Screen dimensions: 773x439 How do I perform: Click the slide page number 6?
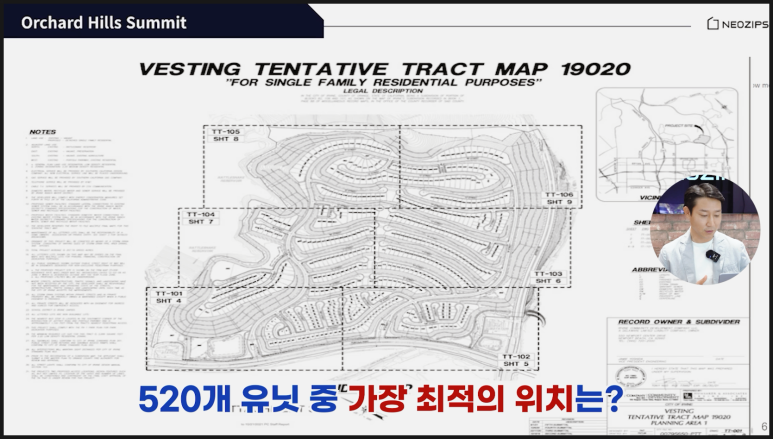764,427
